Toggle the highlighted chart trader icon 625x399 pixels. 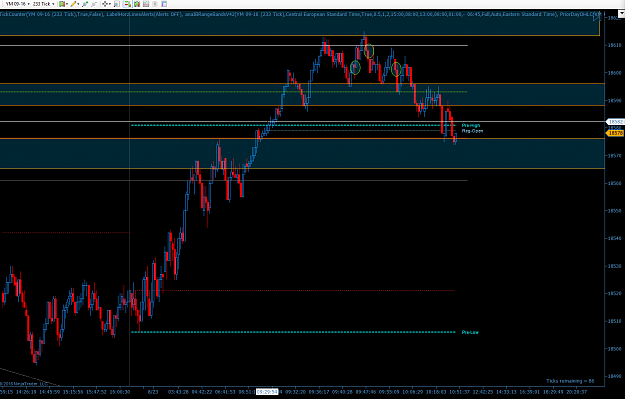coord(128,4)
